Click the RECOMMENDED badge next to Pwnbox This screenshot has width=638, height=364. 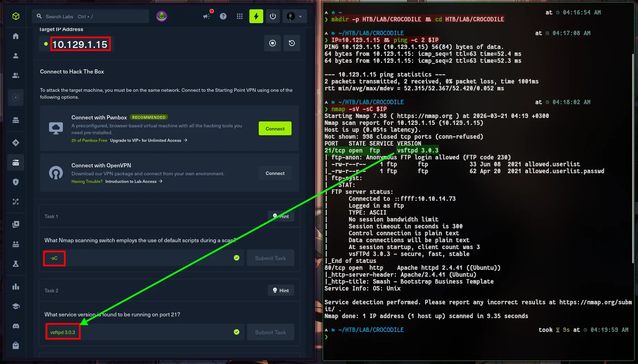[x=149, y=117]
